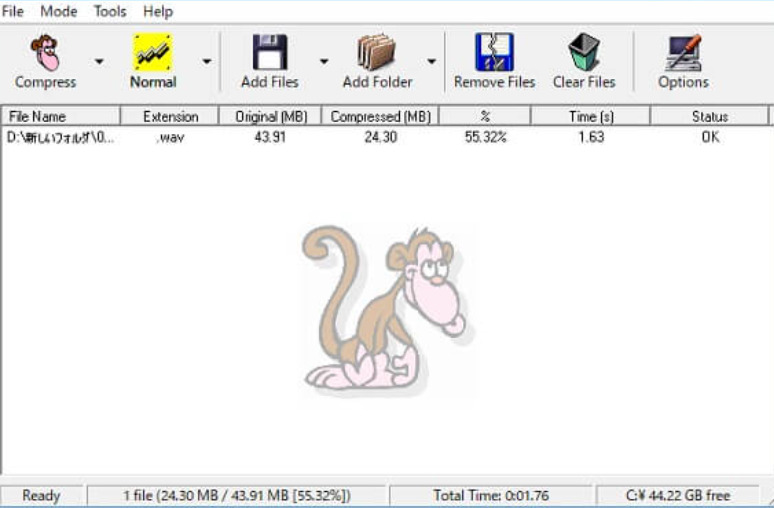Click the Add Files floppy disk icon
The image size is (774, 508).
(270, 52)
